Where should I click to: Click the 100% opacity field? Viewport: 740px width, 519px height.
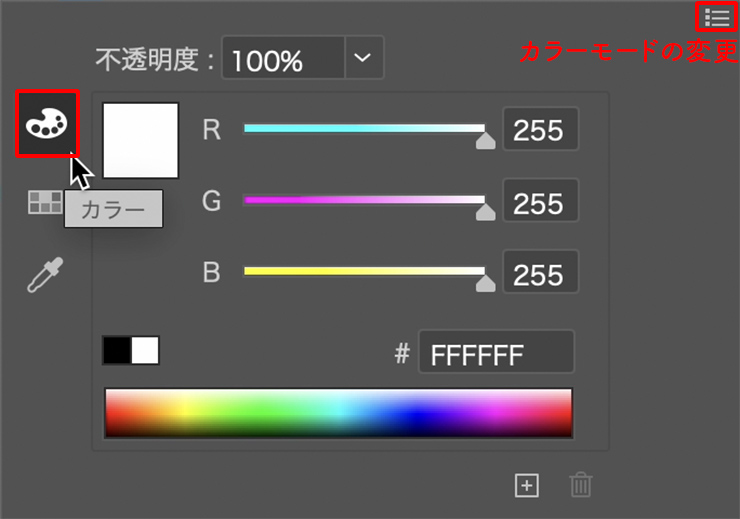coord(283,60)
